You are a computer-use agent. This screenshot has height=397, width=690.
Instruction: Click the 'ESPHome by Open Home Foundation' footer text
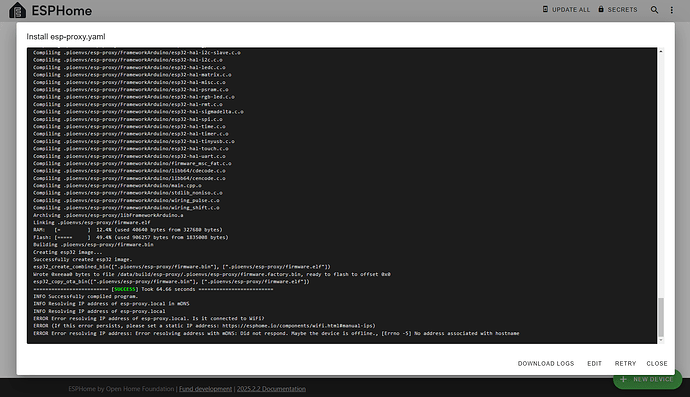point(121,389)
